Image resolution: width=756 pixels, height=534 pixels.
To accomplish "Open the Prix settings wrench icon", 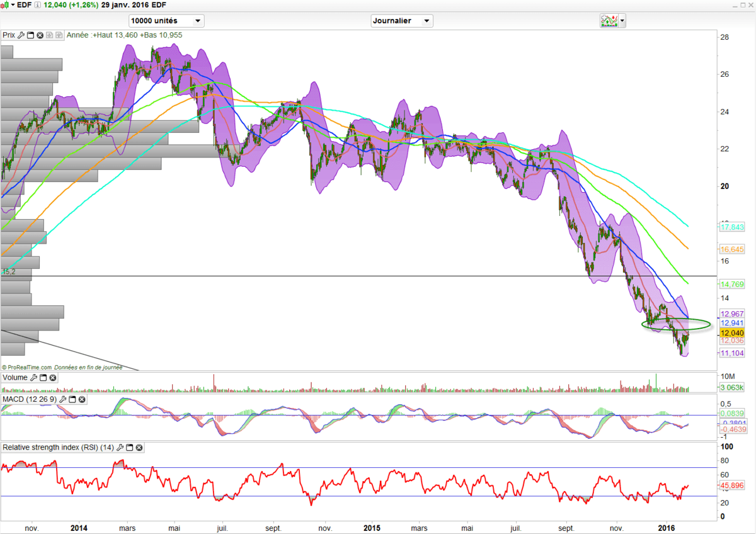I will point(21,35).
